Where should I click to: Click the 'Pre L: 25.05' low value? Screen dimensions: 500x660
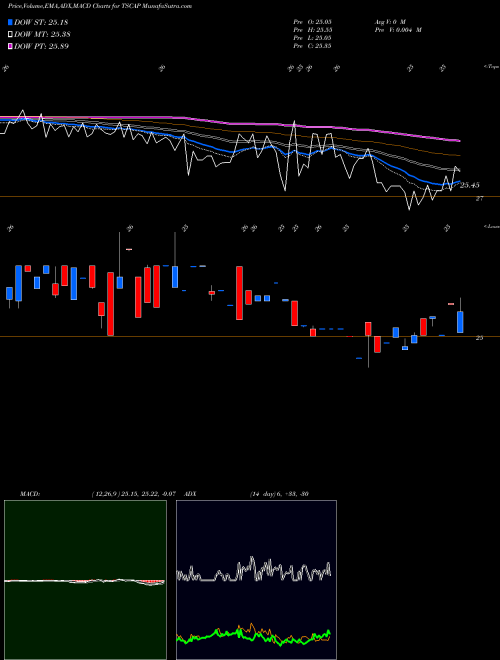(312, 38)
